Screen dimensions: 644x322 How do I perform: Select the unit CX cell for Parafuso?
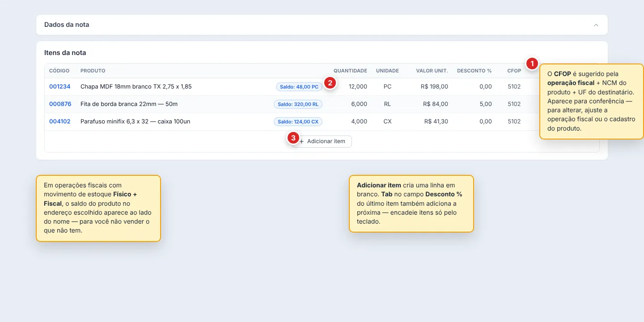point(387,122)
